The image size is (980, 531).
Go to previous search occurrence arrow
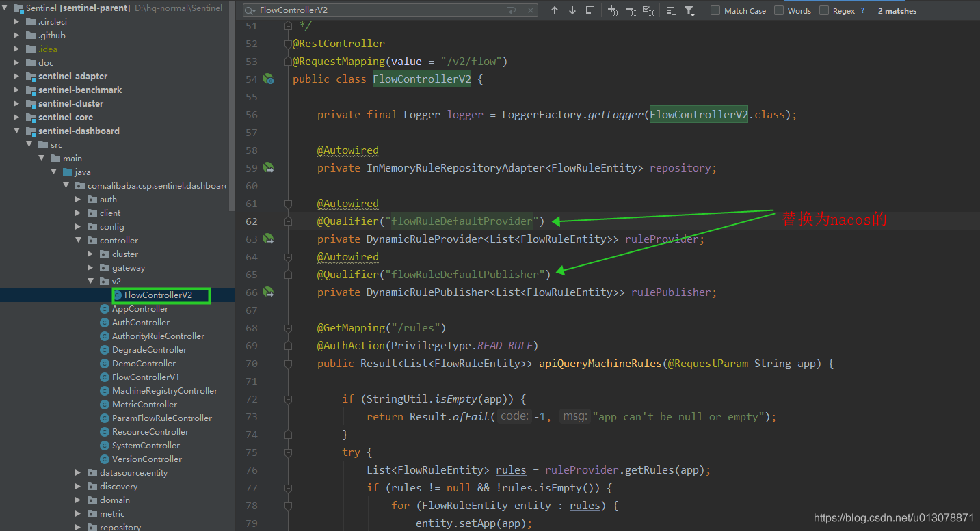[x=555, y=10]
